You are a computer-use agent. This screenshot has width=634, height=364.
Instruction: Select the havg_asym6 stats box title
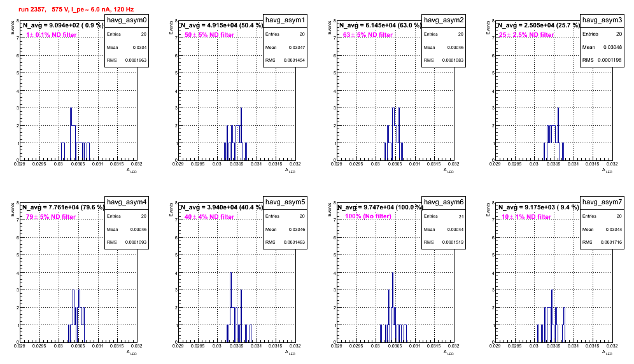click(x=444, y=202)
